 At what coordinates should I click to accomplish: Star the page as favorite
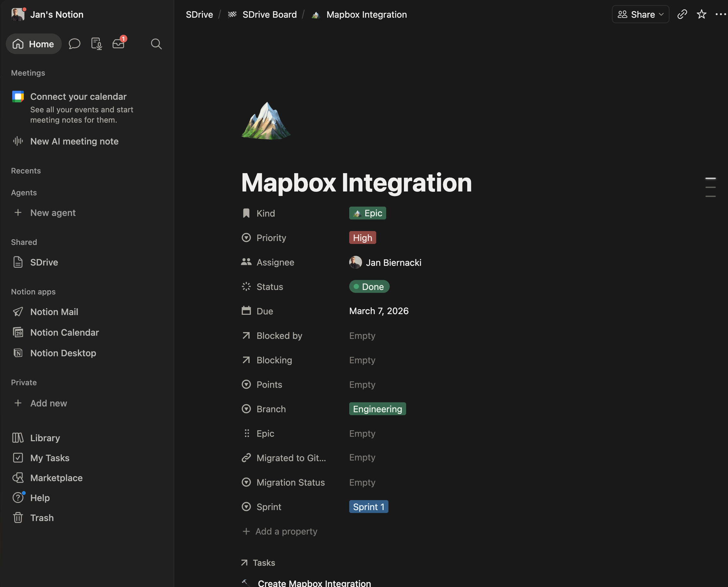702,14
